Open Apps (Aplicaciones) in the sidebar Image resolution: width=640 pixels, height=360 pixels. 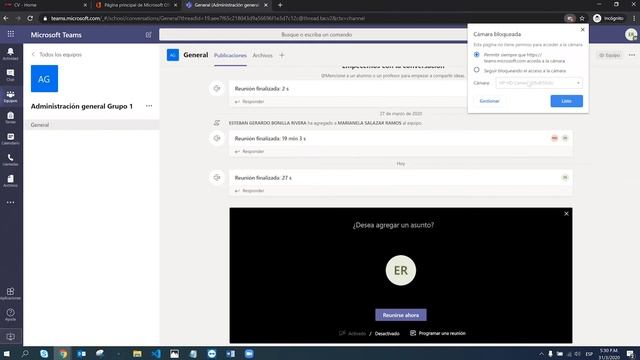[11, 293]
